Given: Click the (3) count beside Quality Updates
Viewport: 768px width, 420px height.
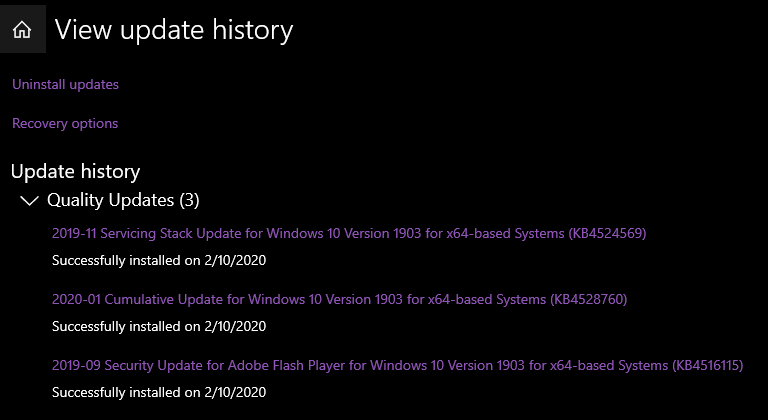Looking at the screenshot, I should 189,200.
